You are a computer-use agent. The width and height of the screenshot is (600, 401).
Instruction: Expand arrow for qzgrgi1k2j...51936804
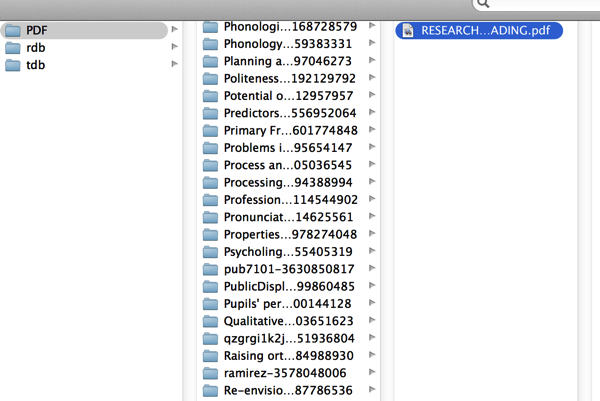(372, 337)
